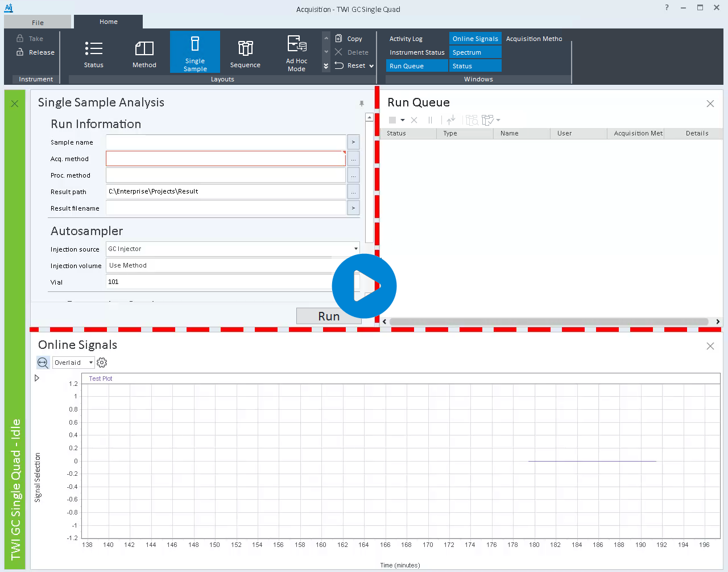Click the Type column header
This screenshot has width=728, height=572.
(465, 133)
